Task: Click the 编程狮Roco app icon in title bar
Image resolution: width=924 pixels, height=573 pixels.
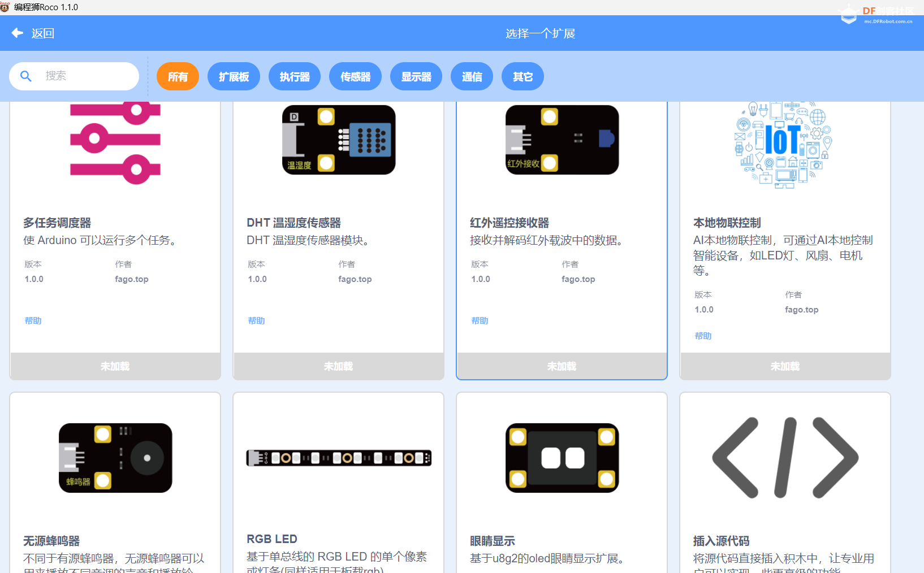Action: (5, 7)
